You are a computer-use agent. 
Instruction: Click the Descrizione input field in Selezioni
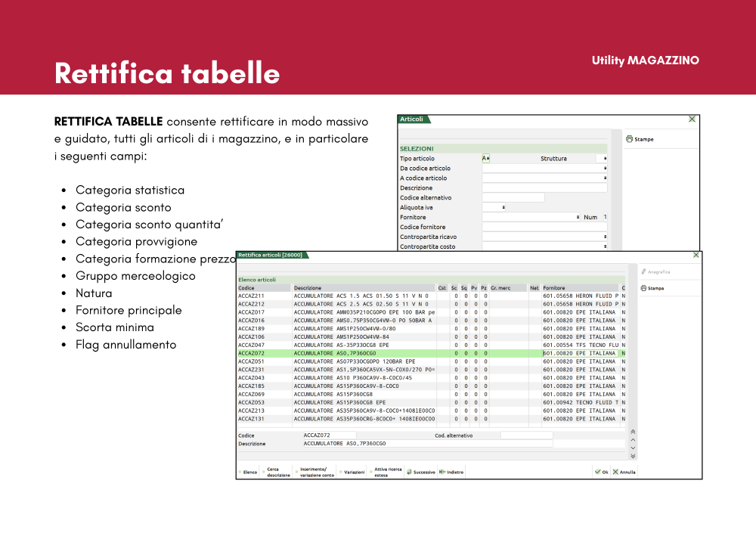click(544, 187)
